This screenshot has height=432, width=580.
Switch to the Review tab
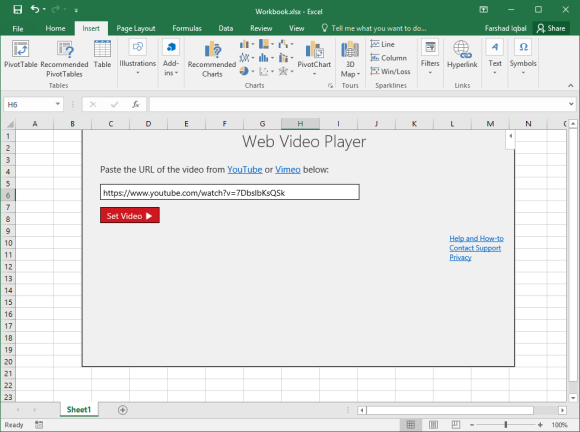click(261, 28)
